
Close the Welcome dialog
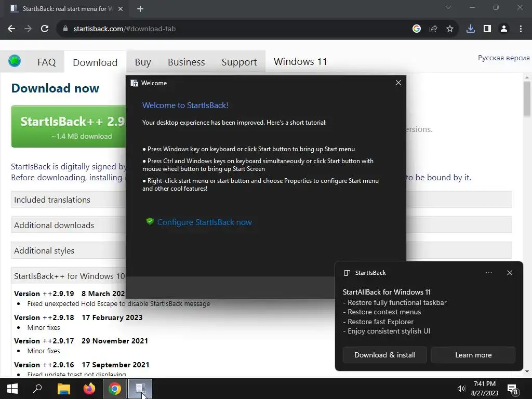(398, 83)
